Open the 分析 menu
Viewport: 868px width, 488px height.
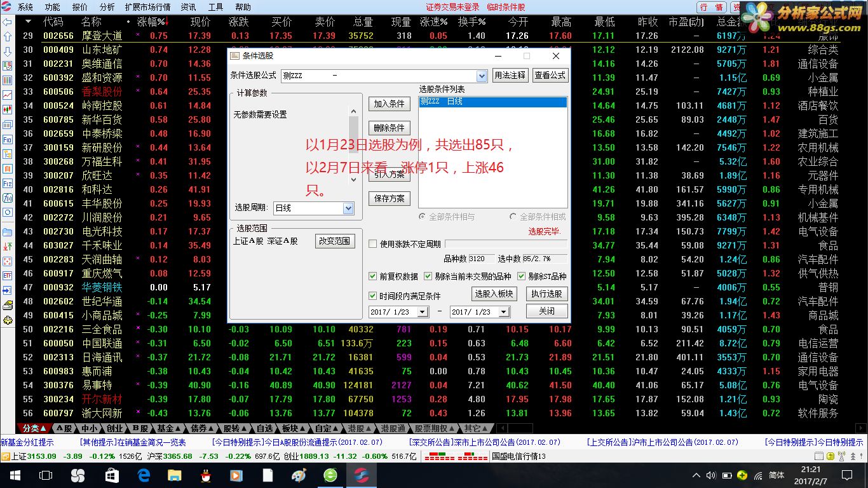107,7
